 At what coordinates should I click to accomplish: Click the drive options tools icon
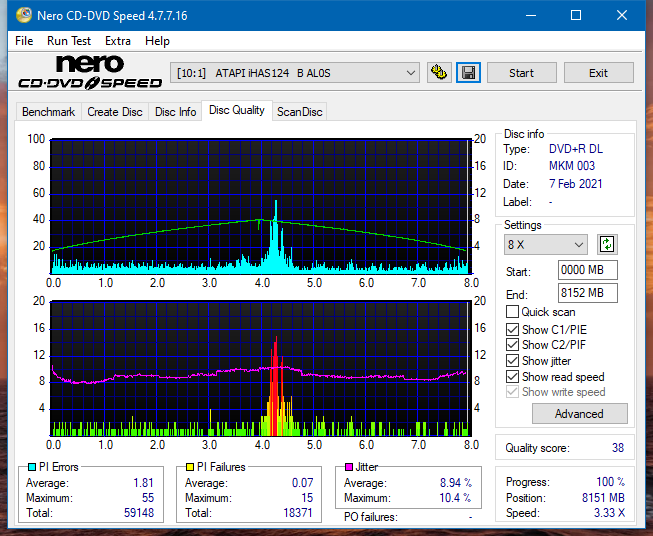tap(439, 73)
